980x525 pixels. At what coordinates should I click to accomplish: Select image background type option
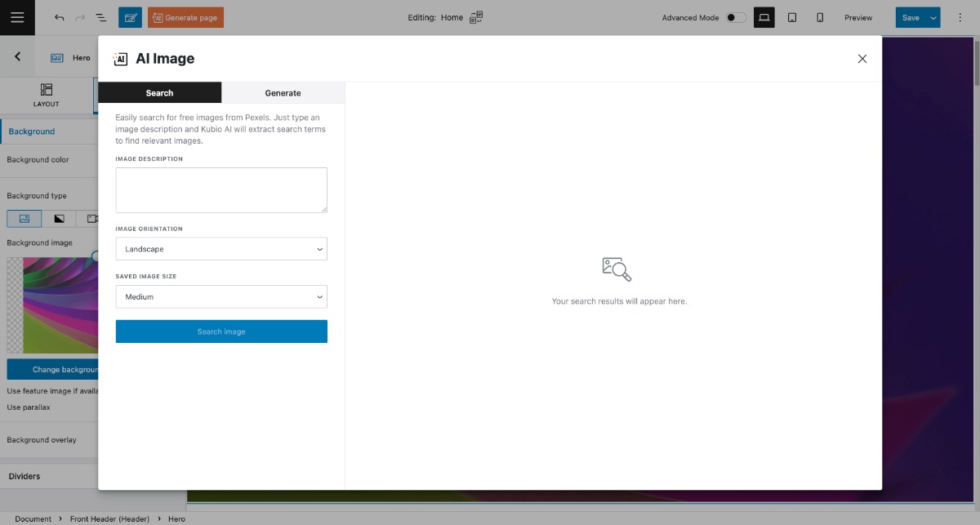[x=24, y=219]
